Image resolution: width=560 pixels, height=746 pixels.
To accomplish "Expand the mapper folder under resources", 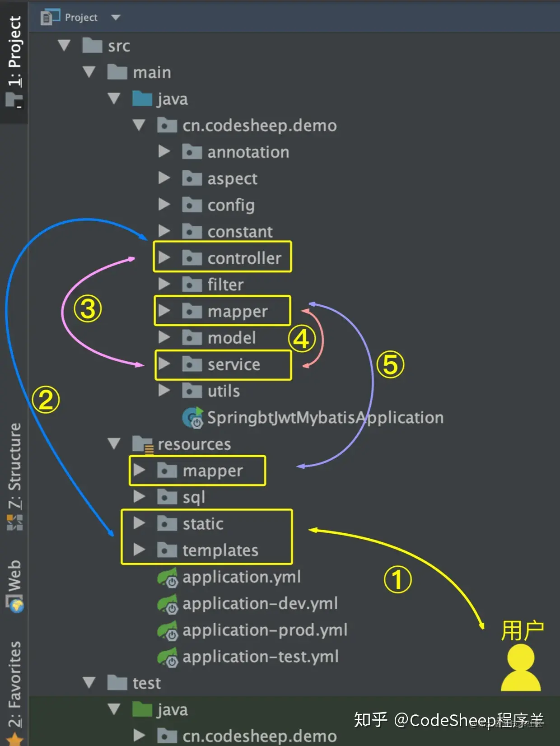I will pyautogui.click(x=140, y=471).
